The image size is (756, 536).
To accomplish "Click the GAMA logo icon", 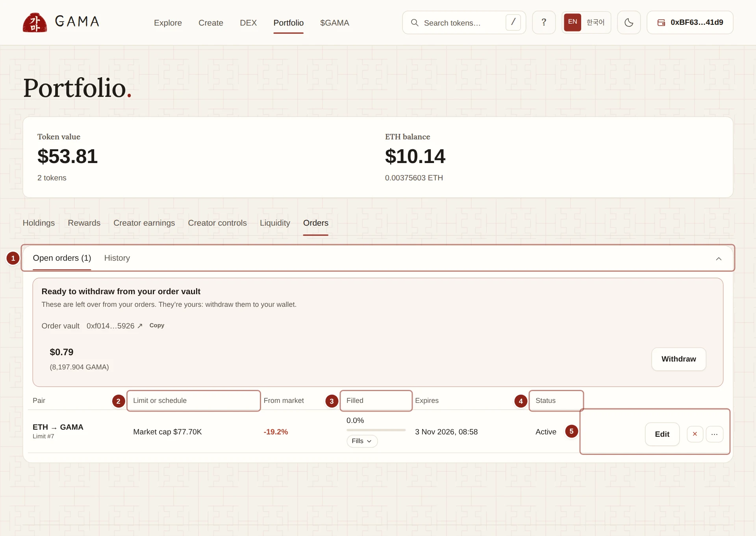I will point(35,22).
